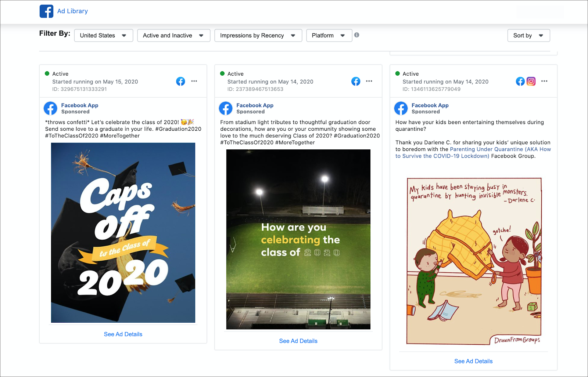
Task: Click 'How have your kids been entertaining' text
Action: [x=470, y=126]
